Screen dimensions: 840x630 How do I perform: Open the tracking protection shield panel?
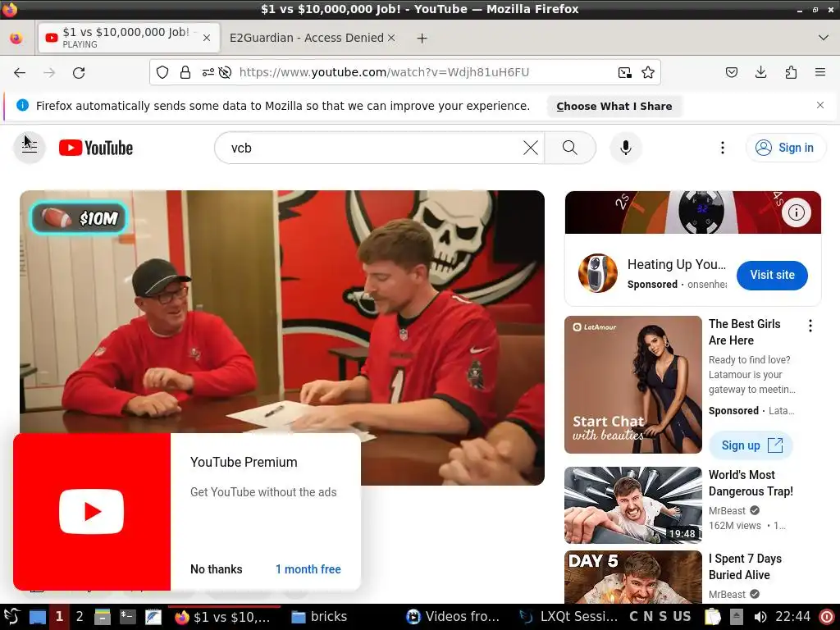pyautogui.click(x=162, y=72)
